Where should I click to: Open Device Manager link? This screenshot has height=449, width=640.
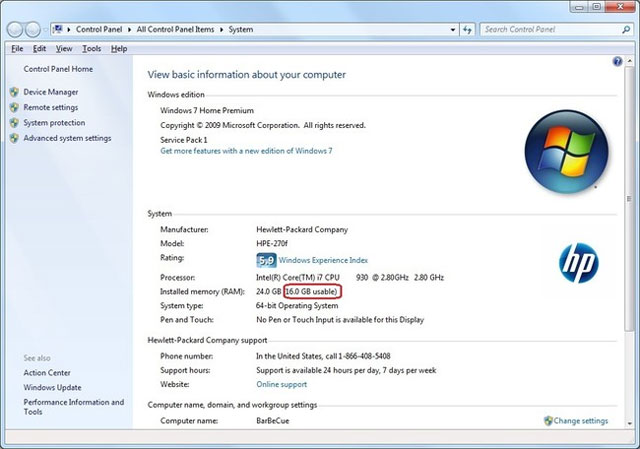[51, 92]
